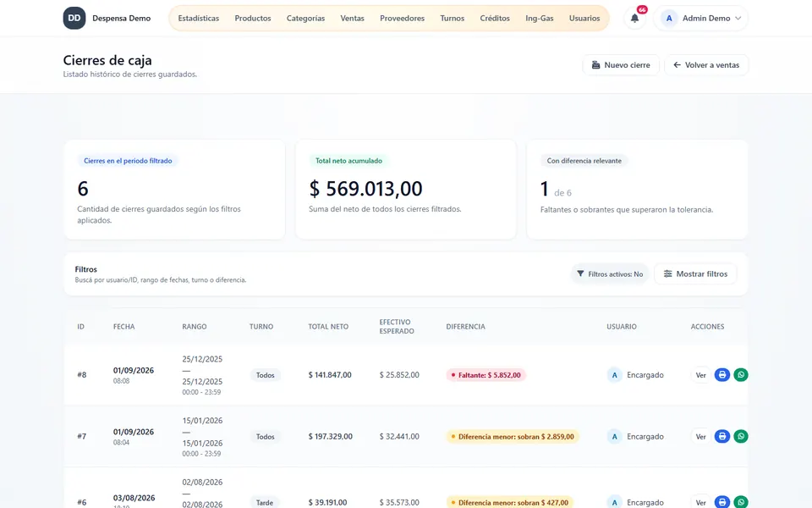Open the Créditos section
812x508 pixels.
pos(495,18)
